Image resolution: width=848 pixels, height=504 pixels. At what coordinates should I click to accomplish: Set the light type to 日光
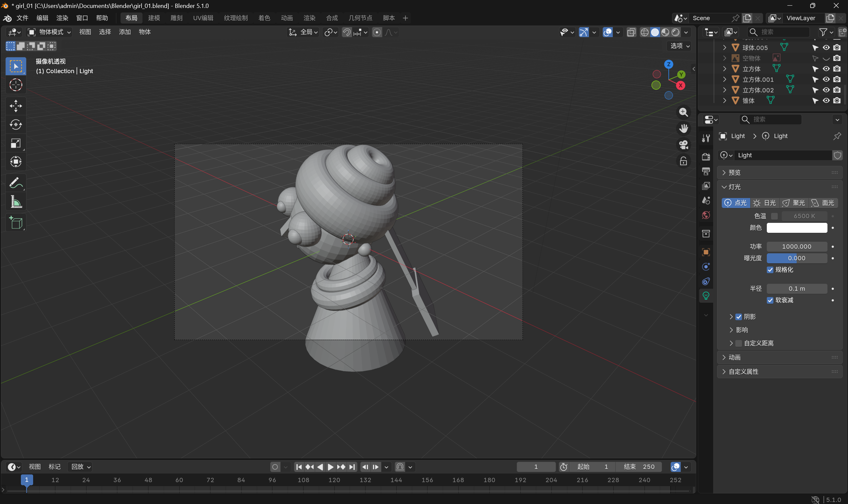click(764, 203)
